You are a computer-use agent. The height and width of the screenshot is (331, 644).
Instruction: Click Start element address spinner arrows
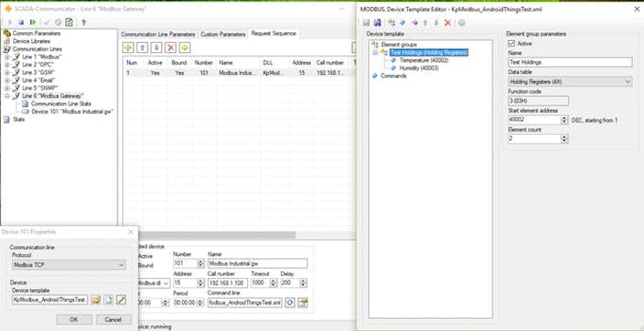[x=564, y=120]
